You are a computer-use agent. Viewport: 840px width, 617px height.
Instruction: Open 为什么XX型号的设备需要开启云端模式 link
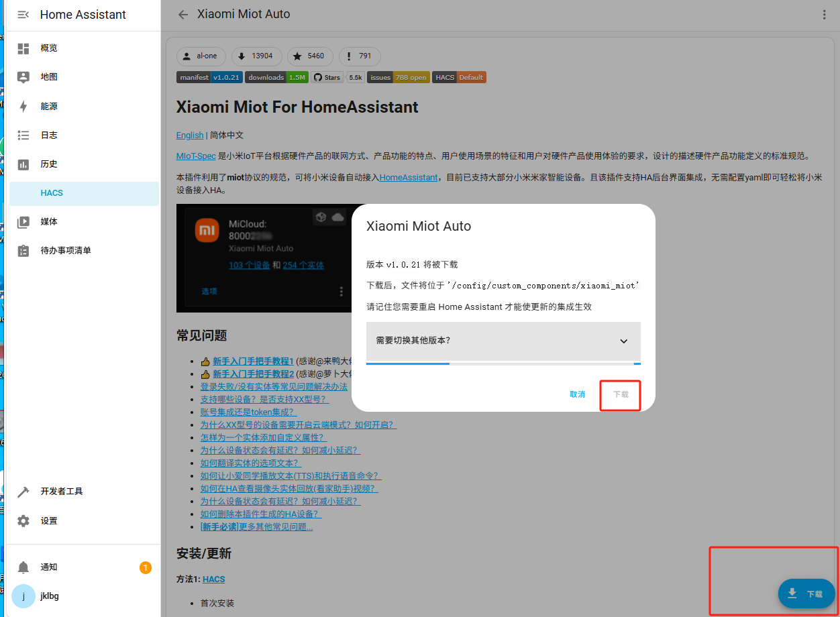click(x=299, y=425)
